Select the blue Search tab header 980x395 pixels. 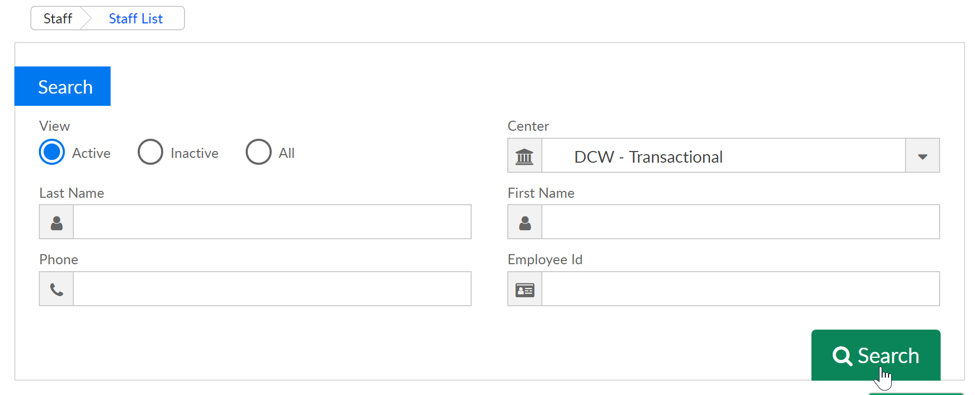(x=63, y=86)
